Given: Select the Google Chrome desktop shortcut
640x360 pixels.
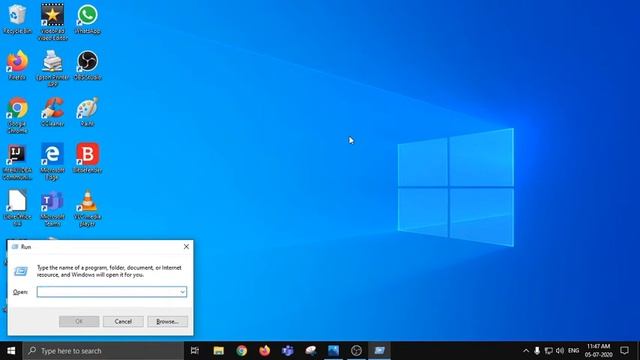Looking at the screenshot, I should [17, 115].
